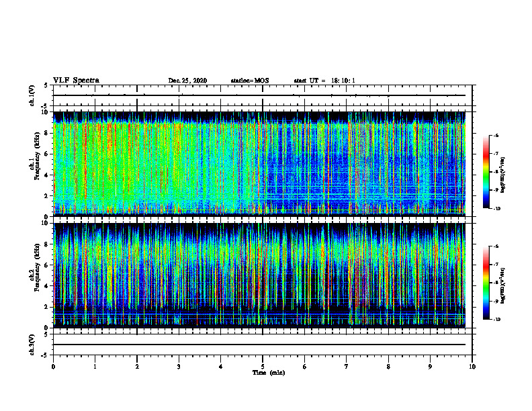This screenshot has height=411, width=532.
Task: Click the 'ch.3(V)' waveform axis label
Action: point(32,345)
